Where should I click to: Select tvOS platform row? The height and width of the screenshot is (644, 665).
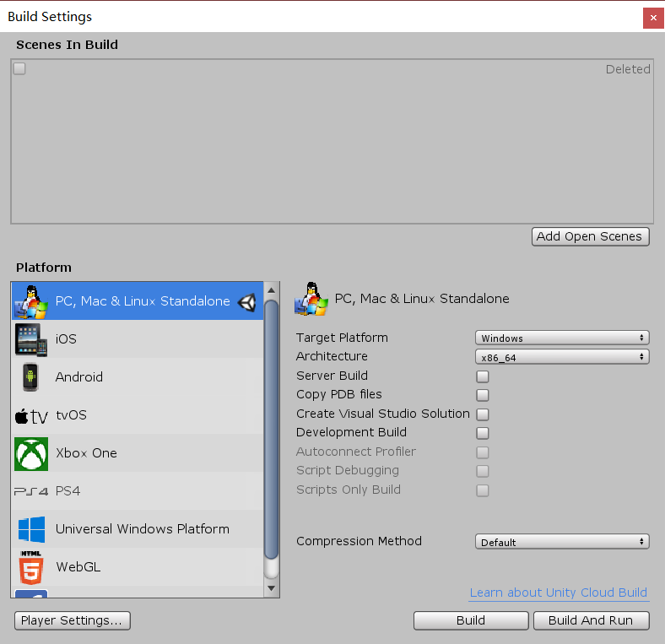138,415
